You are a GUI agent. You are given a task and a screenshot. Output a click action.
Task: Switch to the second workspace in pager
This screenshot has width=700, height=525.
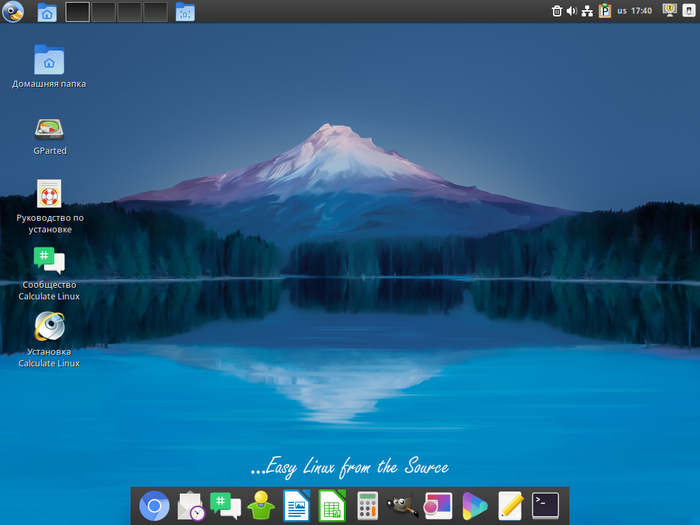pos(104,12)
